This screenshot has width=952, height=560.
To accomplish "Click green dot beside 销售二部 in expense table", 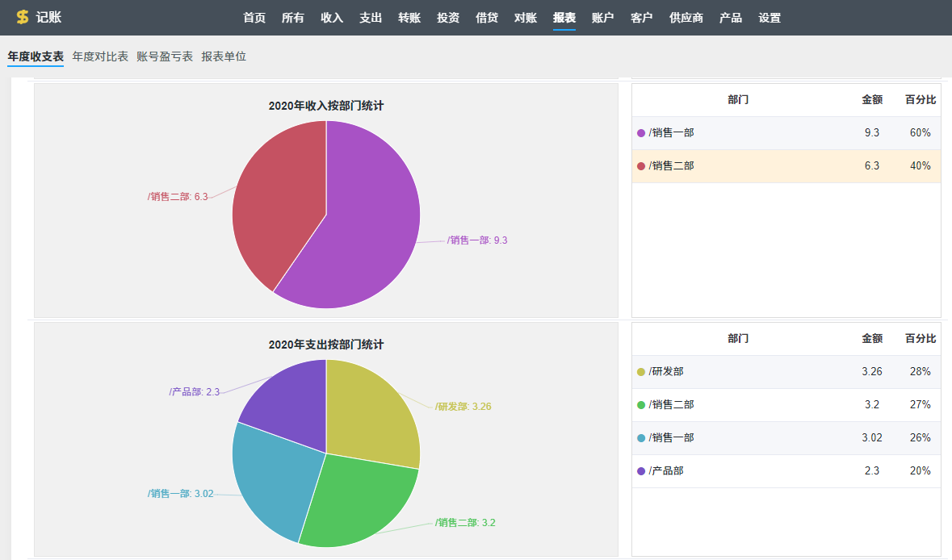I will click(x=640, y=405).
